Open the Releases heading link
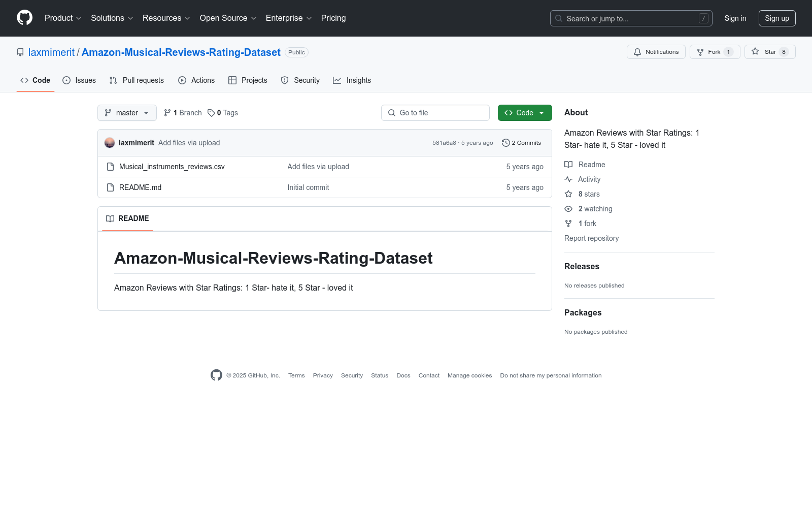 coord(582,267)
